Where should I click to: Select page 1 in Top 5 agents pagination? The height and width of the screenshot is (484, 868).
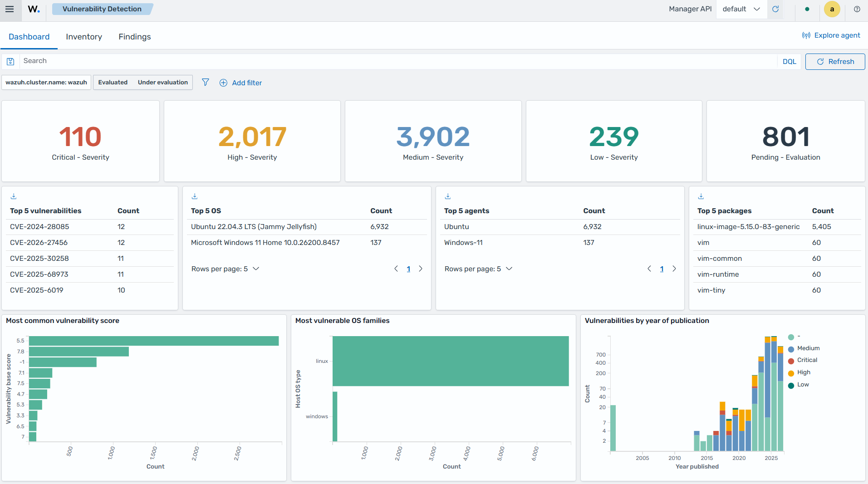click(662, 269)
